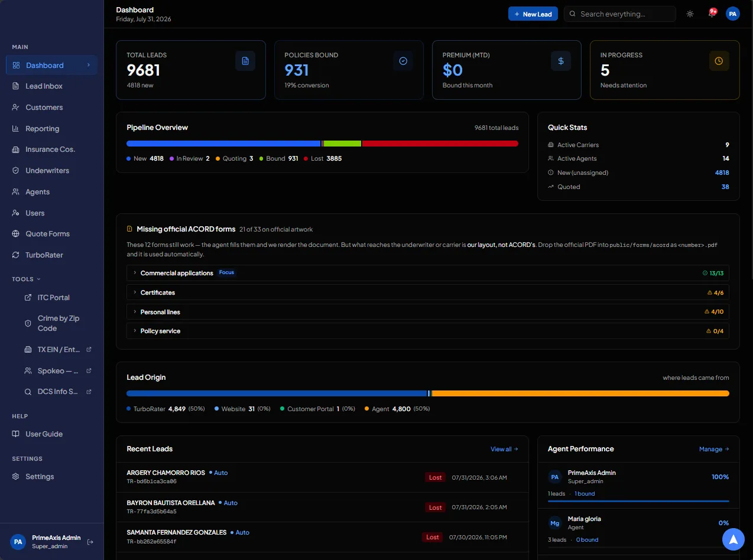Viewport: 753px width, 560px height.
Task: Click 0 bound link under Maria gloria
Action: point(588,540)
